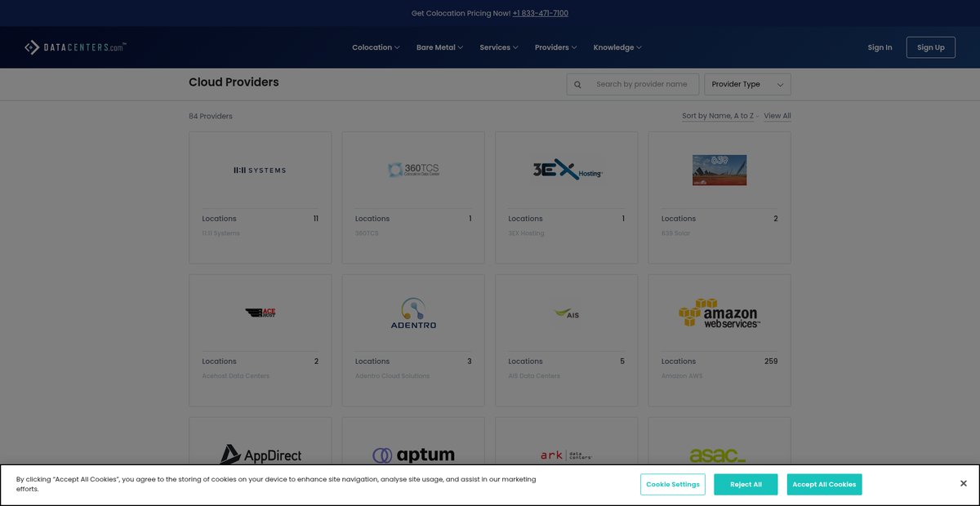Open the 360TCS logo
Screen dimensions: 980x506
[x=413, y=170]
